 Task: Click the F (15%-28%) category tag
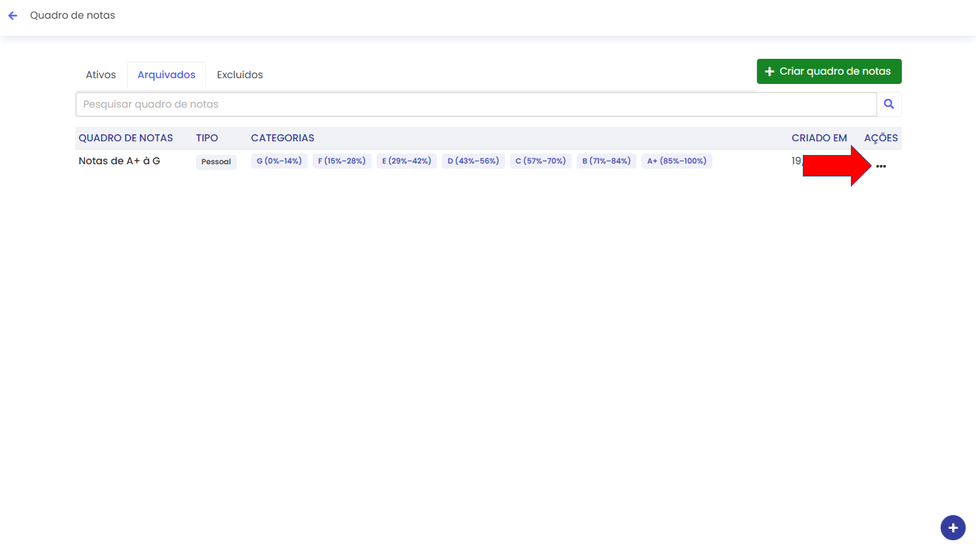[341, 161]
